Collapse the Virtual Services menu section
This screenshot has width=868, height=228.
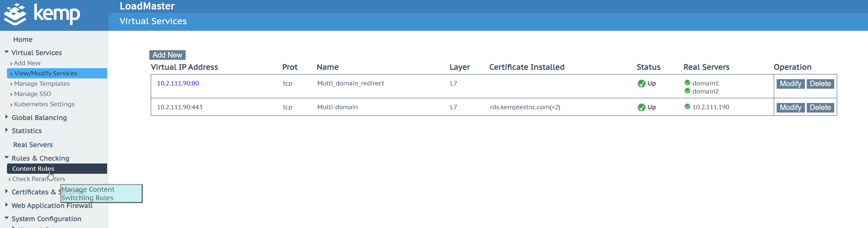tap(7, 52)
